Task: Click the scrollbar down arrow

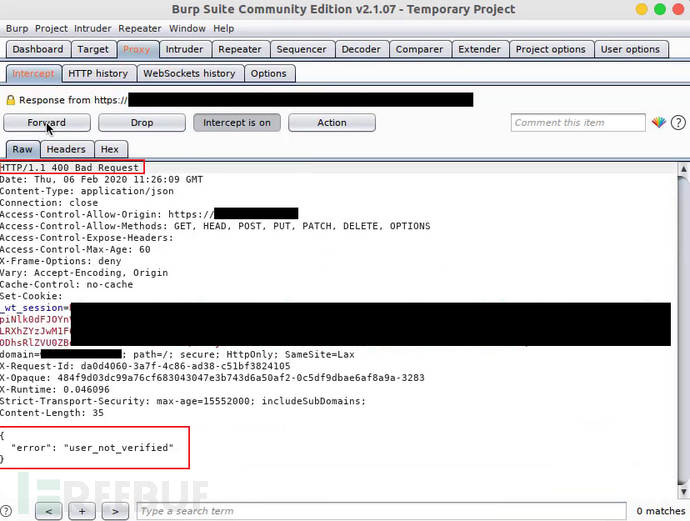Action: 683,491
